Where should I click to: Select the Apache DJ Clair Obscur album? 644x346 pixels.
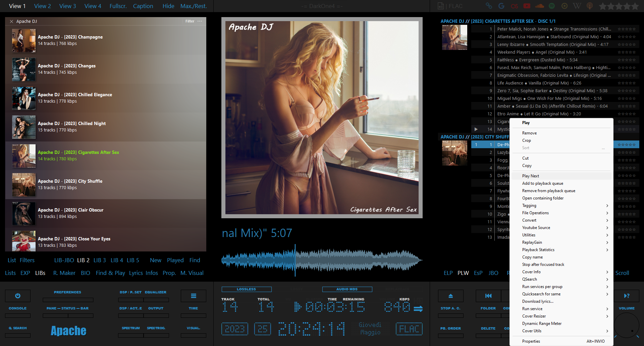[106, 214]
